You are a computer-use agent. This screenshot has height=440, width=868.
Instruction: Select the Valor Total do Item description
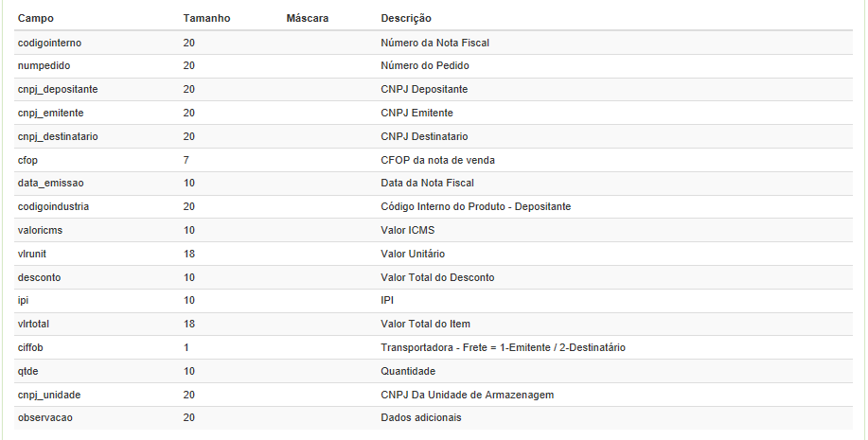pos(425,324)
